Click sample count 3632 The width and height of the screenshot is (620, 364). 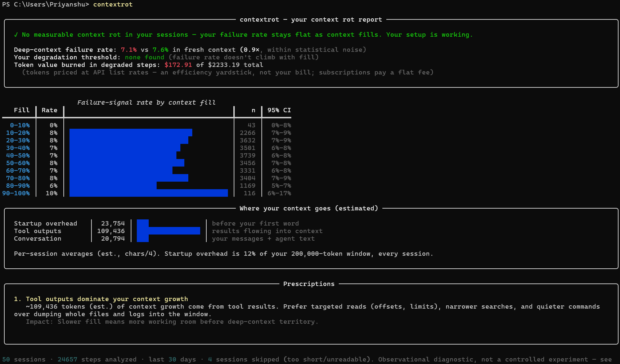[x=248, y=140]
